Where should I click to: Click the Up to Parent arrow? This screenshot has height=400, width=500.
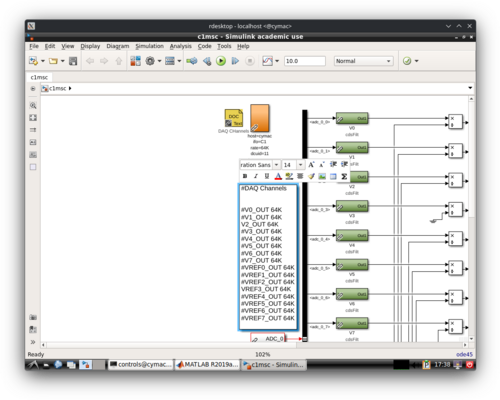119,61
